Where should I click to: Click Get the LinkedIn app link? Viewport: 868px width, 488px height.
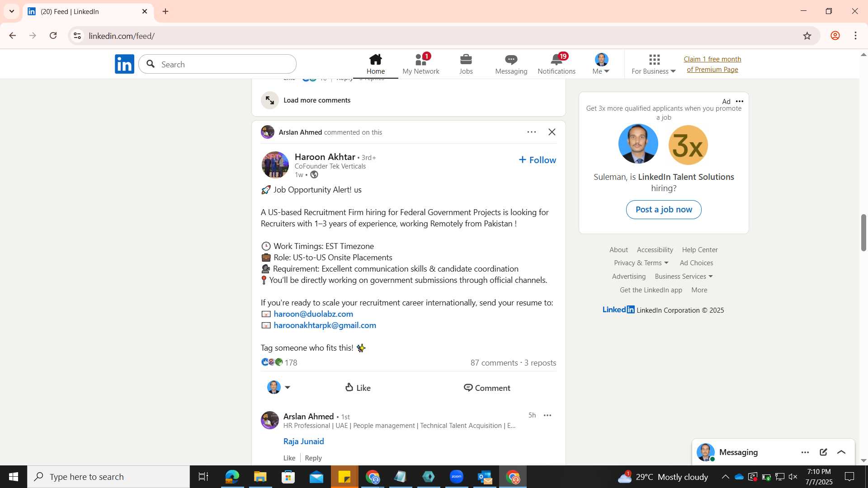point(651,290)
